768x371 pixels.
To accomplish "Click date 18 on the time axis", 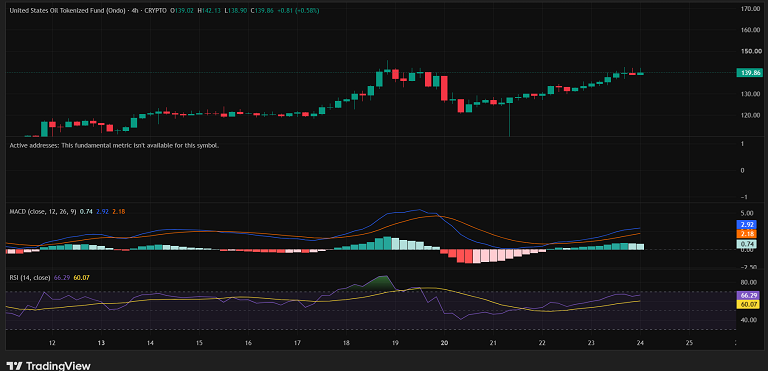I will coord(346,343).
